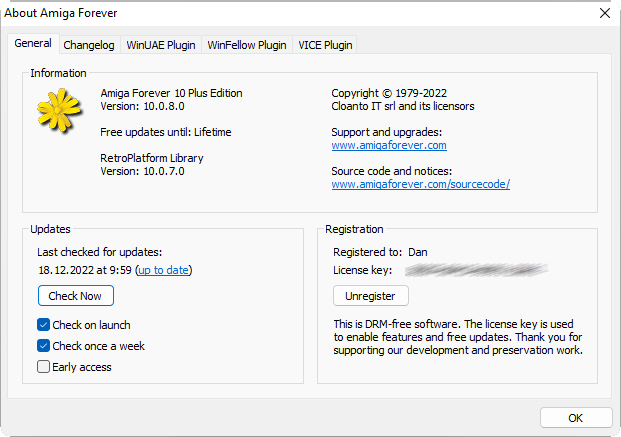This screenshot has width=621, height=437.
Task: Click the Cloanto IT srl and its licensors text
Action: [403, 106]
